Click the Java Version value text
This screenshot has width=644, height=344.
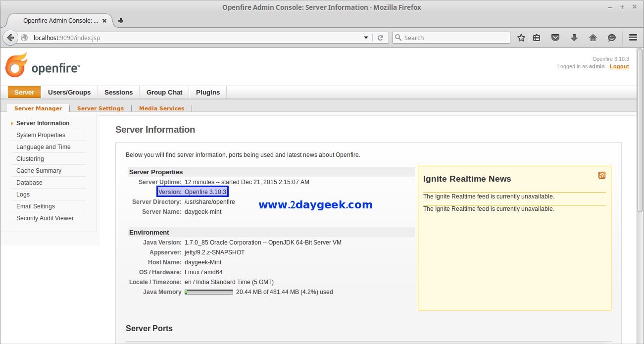tap(263, 243)
